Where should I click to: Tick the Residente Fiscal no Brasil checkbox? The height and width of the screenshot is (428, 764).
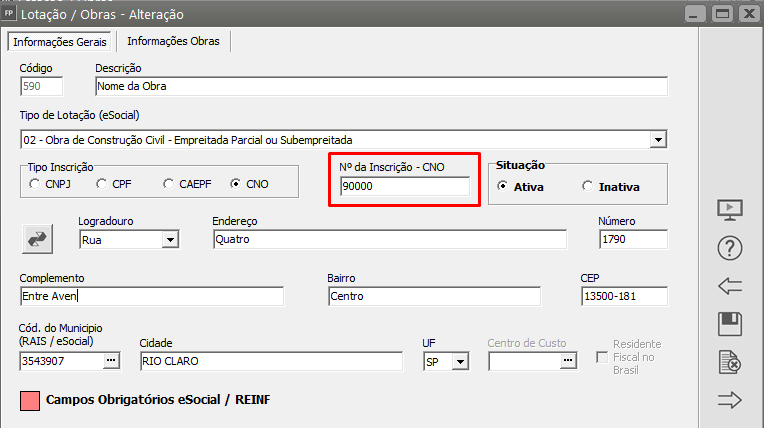click(x=601, y=357)
